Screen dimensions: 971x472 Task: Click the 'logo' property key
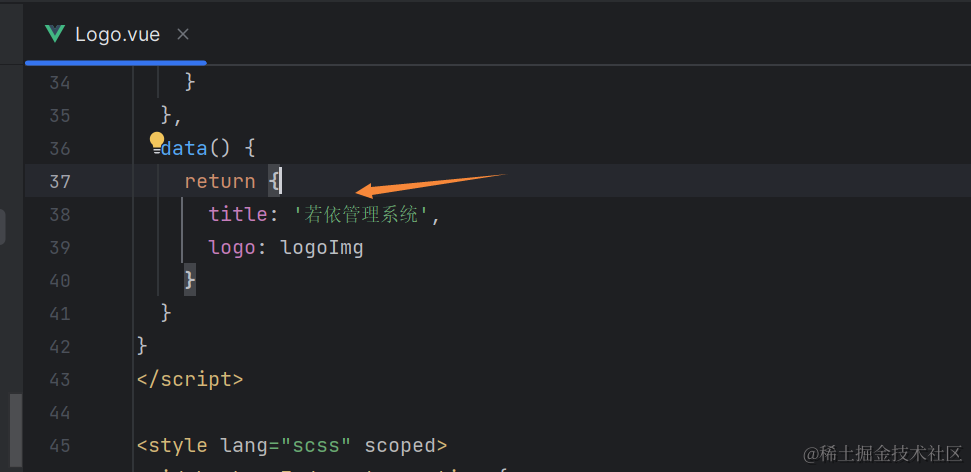point(232,248)
